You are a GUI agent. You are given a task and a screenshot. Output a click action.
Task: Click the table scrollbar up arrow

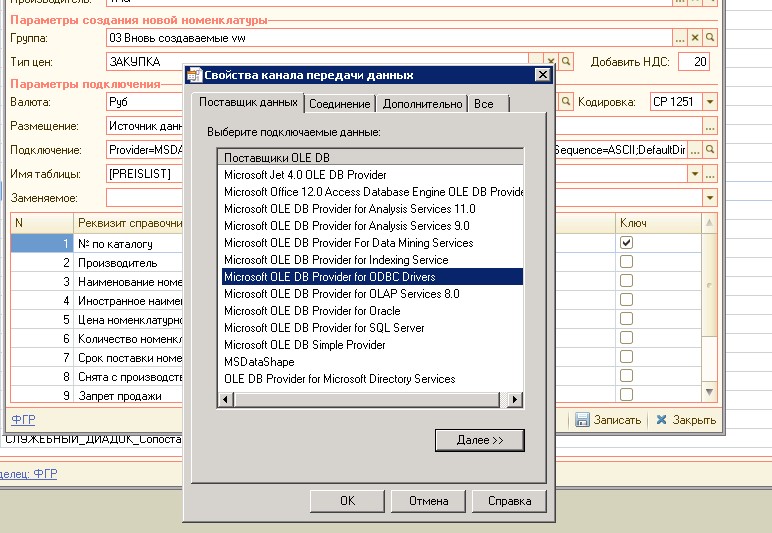[709, 223]
